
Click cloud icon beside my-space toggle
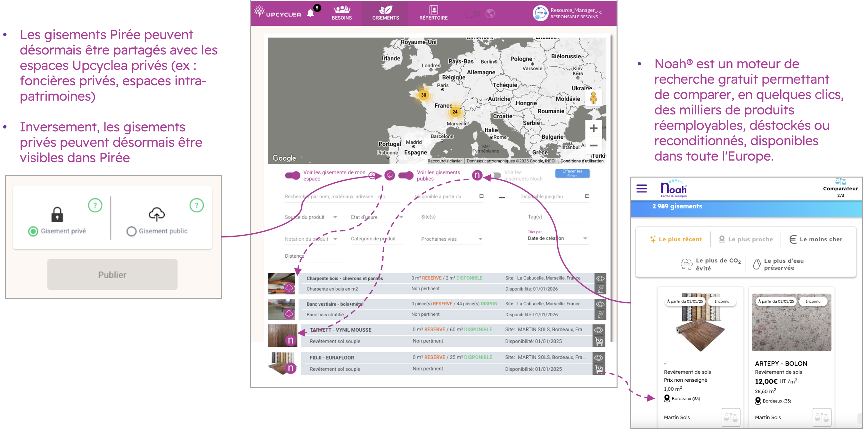(x=389, y=175)
